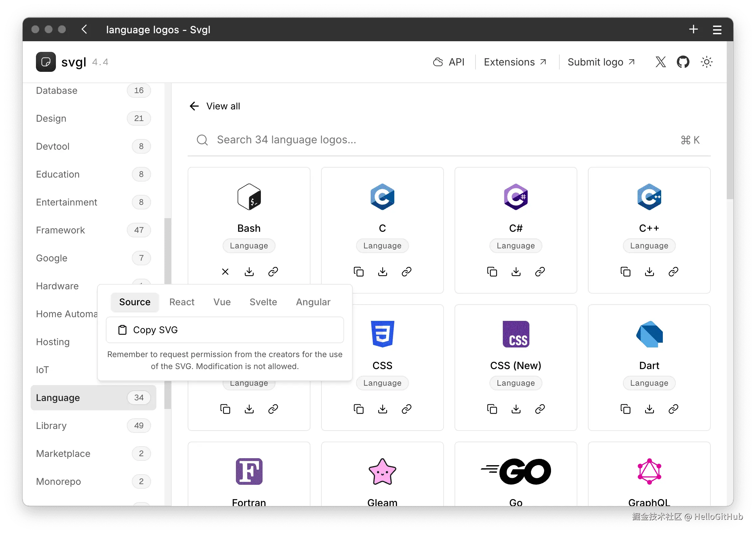Select the Svelte tab in popover
This screenshot has height=534, width=756.
pyautogui.click(x=263, y=302)
